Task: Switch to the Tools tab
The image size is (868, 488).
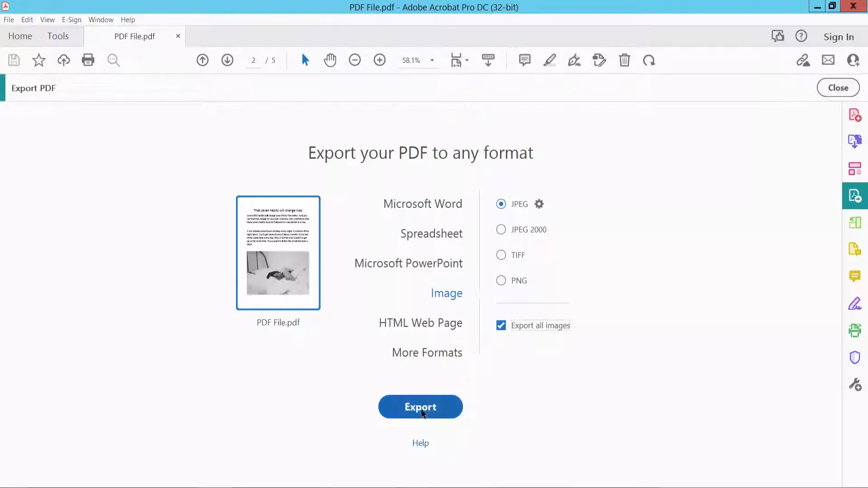Action: [x=58, y=36]
